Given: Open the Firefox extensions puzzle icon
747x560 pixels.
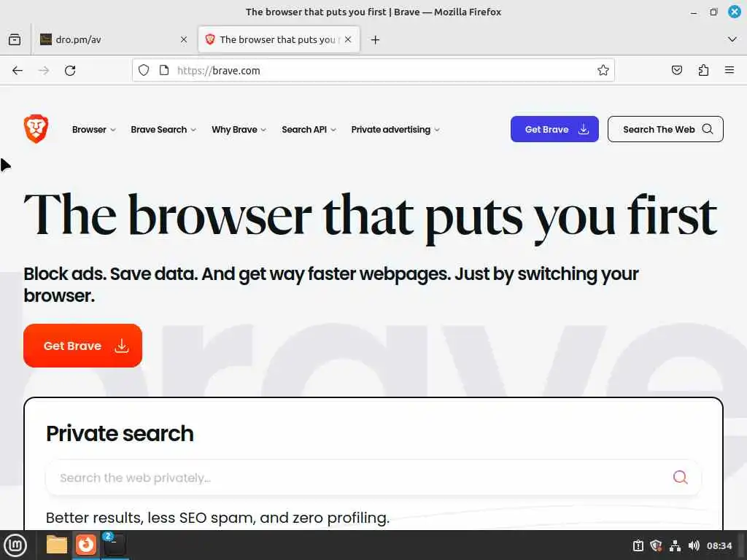Looking at the screenshot, I should 703,71.
